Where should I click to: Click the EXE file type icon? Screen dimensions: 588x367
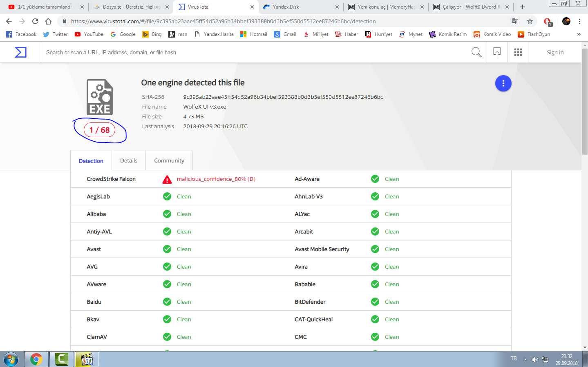(x=100, y=97)
